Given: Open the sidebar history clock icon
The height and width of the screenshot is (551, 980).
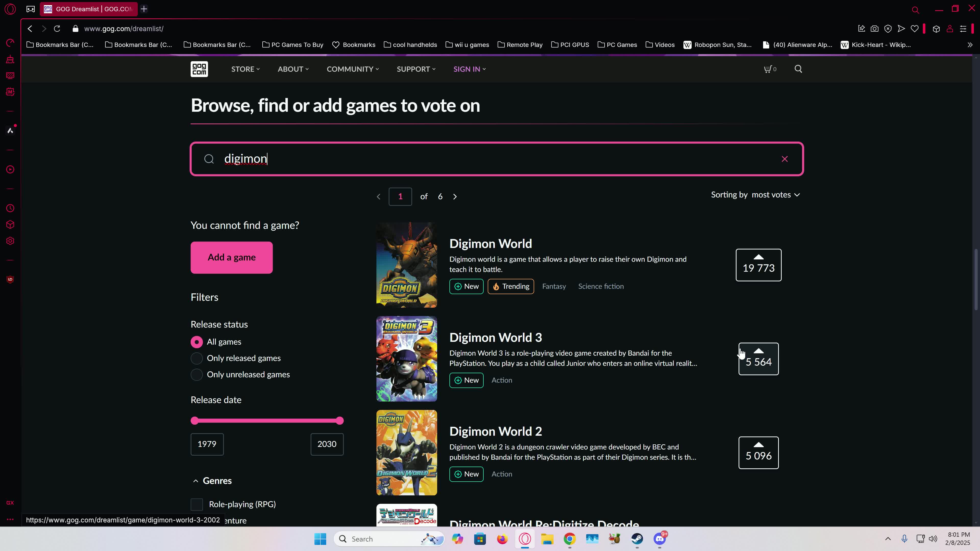Looking at the screenshot, I should 10,208.
